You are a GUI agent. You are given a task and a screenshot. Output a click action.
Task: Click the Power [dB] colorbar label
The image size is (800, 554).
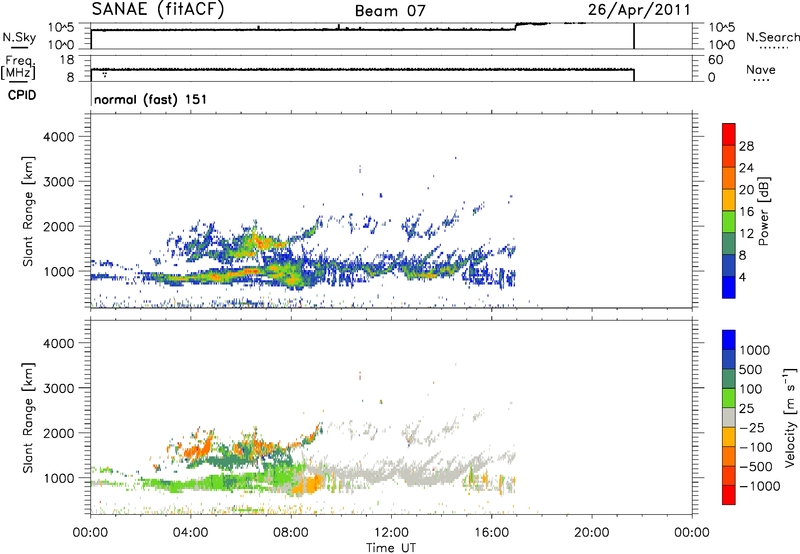click(x=764, y=211)
